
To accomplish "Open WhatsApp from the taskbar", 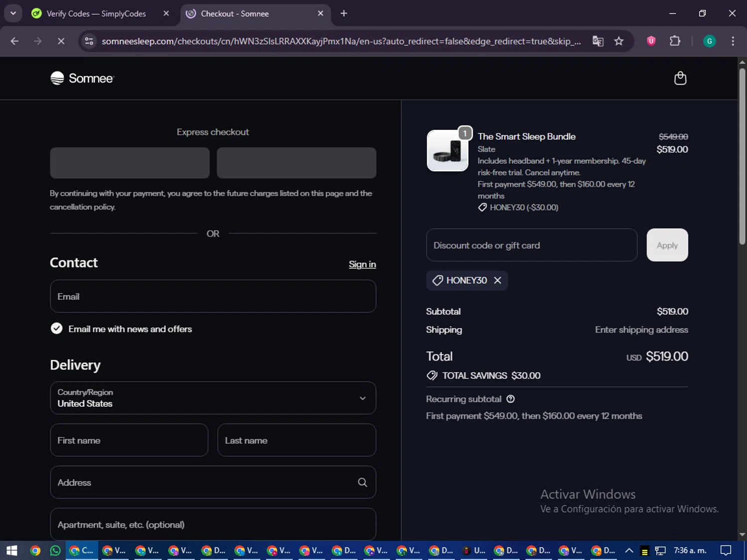I will [x=55, y=550].
